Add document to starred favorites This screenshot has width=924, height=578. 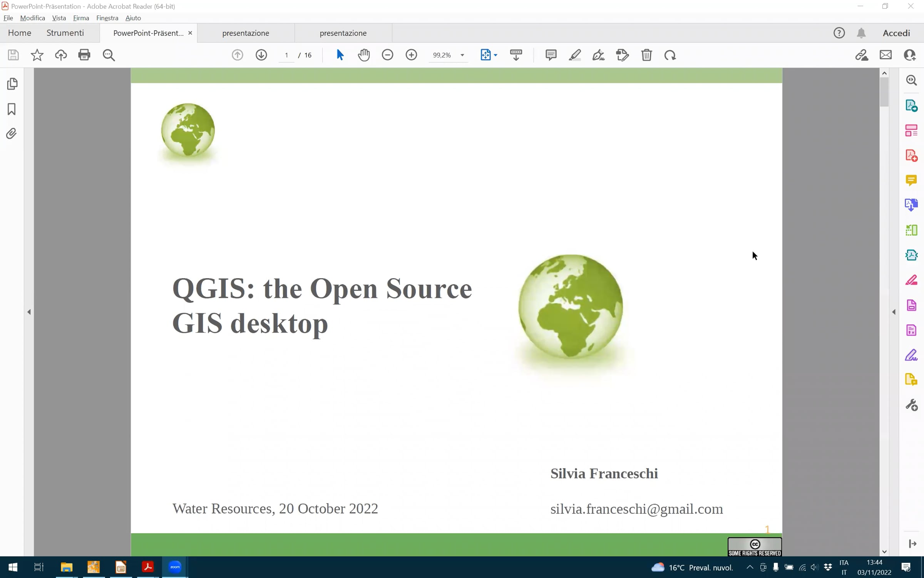pos(37,55)
